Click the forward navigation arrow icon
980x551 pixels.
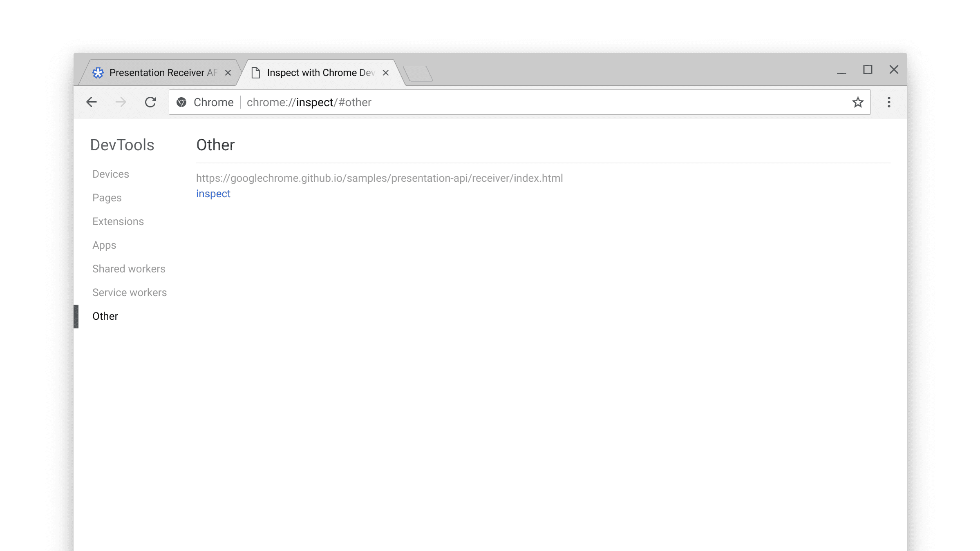(x=121, y=102)
